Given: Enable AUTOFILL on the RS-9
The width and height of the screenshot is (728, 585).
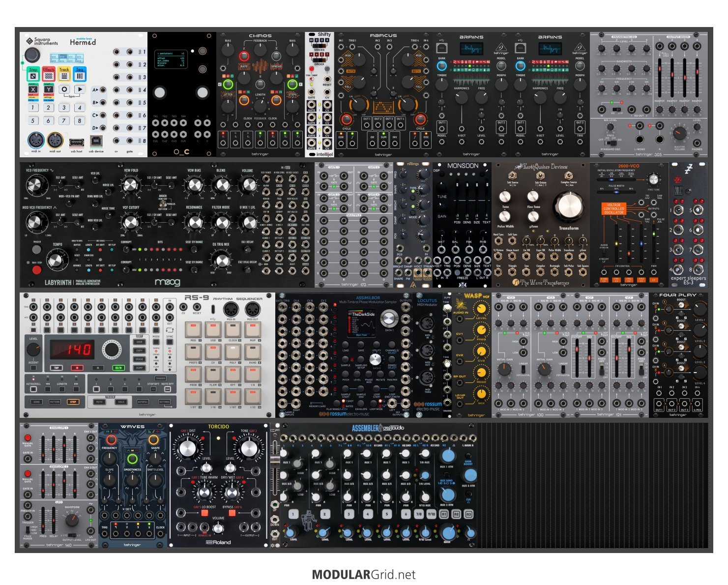Looking at the screenshot, I should tap(143, 402).
